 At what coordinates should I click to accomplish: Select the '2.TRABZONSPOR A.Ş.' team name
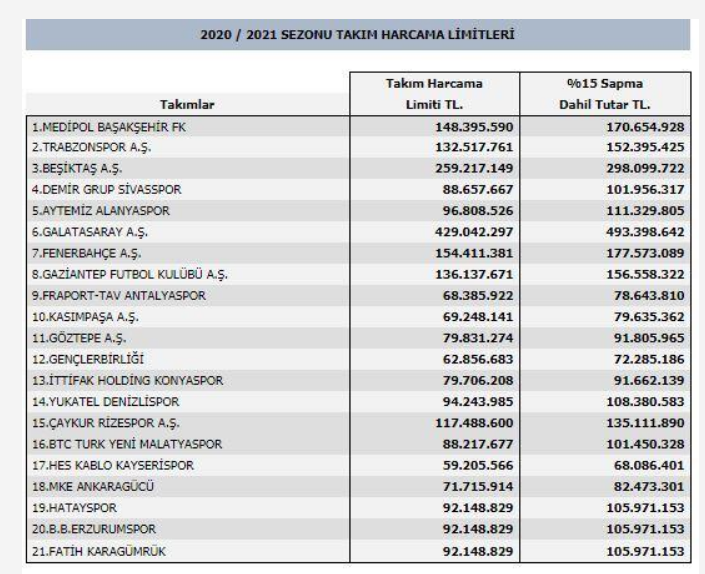coord(91,147)
